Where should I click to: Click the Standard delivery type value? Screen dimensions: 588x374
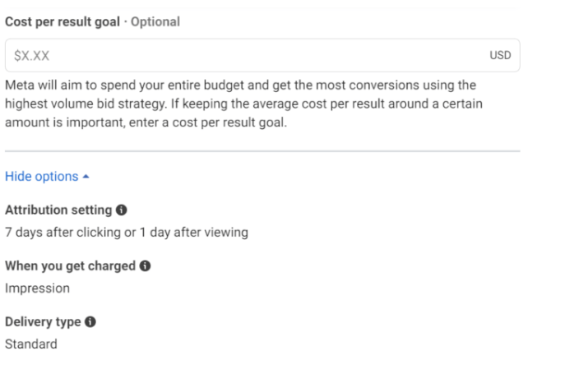tap(31, 344)
